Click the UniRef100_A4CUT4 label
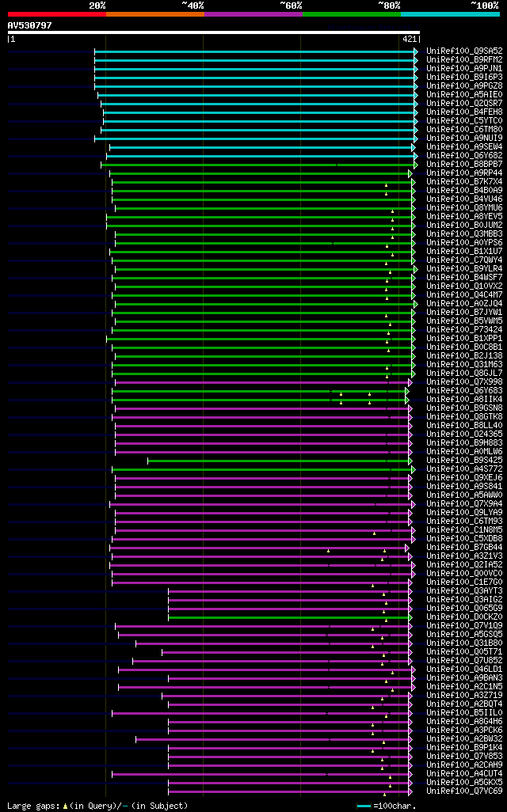Viewport: 507px width, 812px height. click(x=464, y=773)
